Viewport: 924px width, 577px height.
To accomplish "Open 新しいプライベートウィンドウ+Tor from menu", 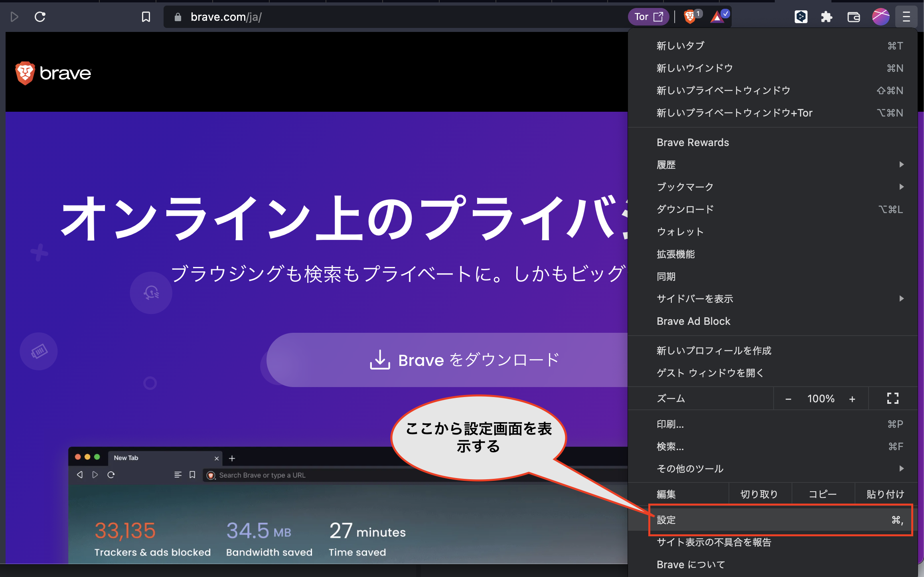I will coord(773,113).
